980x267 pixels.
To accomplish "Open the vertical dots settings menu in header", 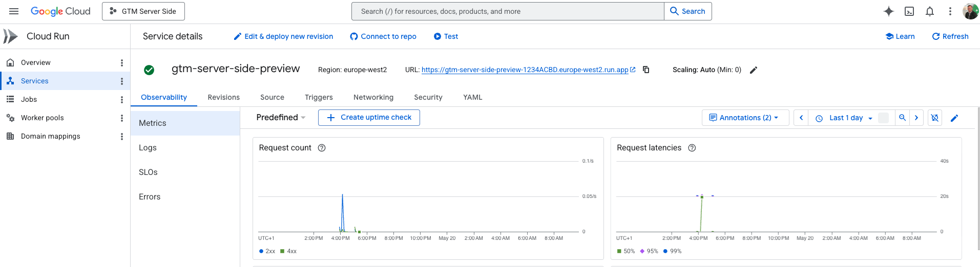I will click(x=950, y=11).
